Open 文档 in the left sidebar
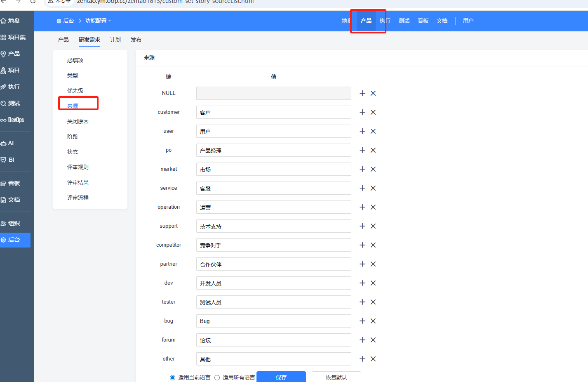The width and height of the screenshot is (588, 382). tap(11, 200)
